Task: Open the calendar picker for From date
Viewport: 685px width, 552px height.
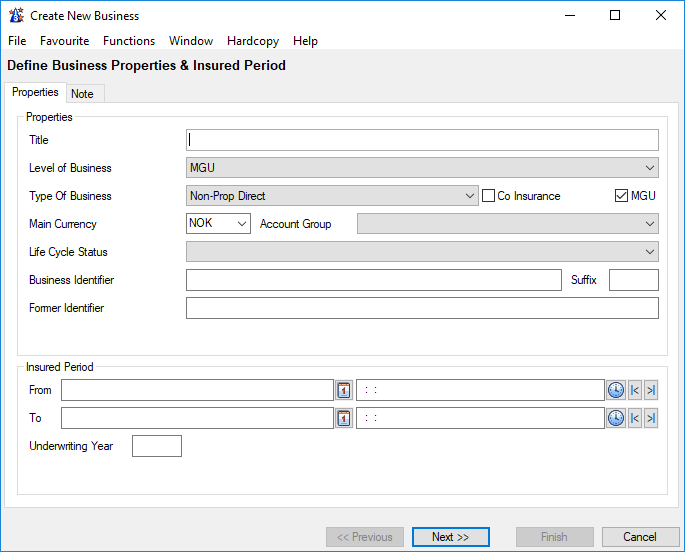Action: click(x=344, y=390)
